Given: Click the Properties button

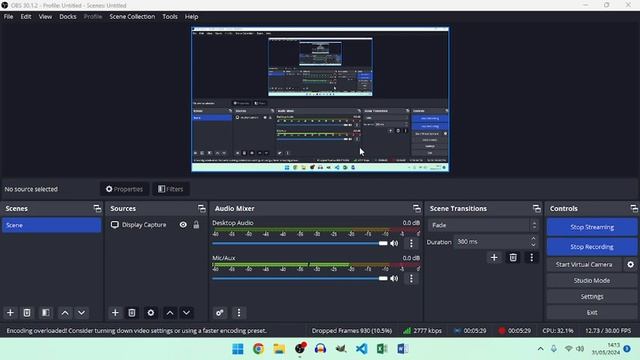Looking at the screenshot, I should pos(124,189).
